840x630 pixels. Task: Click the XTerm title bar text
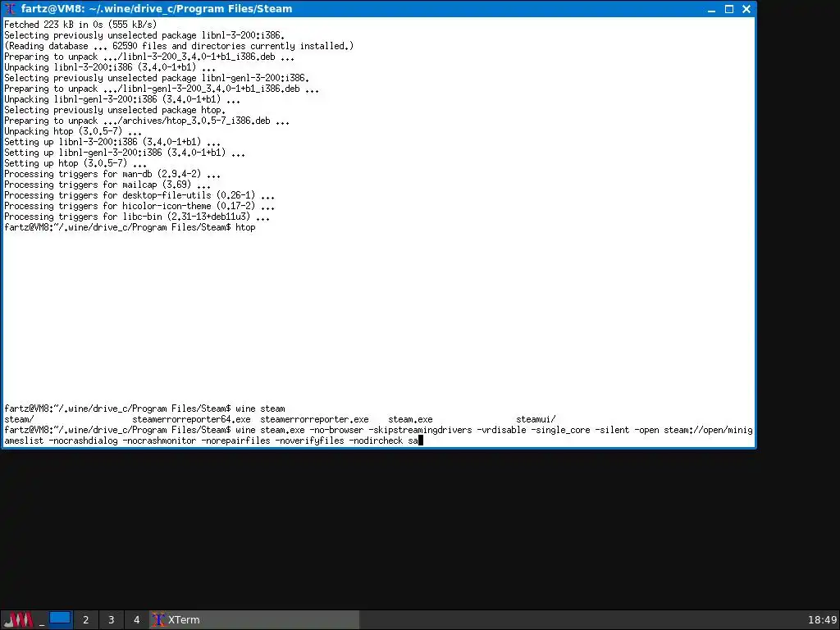pos(157,9)
